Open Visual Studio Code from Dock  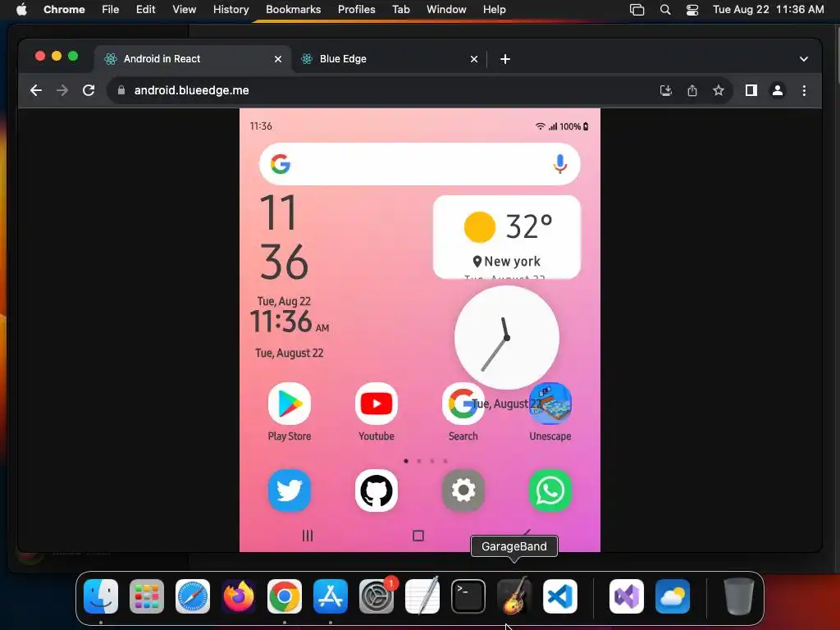point(559,596)
